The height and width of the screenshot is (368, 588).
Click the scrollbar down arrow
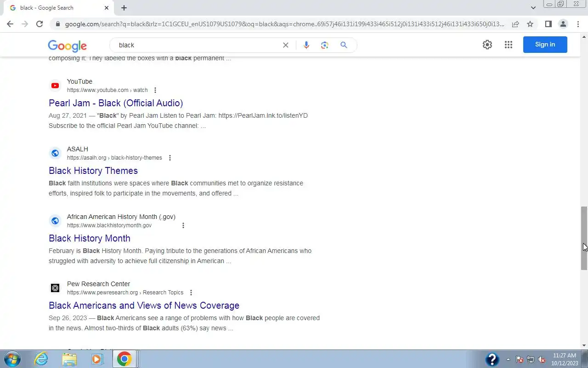point(584,345)
